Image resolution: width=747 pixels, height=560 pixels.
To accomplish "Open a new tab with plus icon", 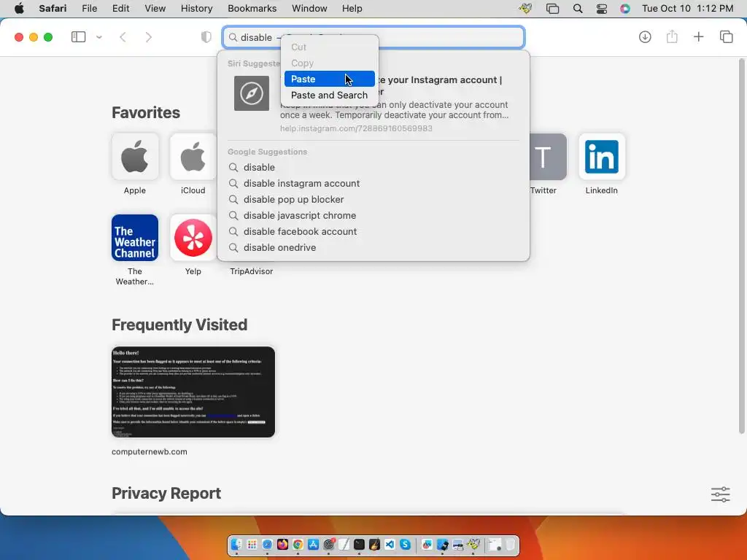I will (698, 36).
